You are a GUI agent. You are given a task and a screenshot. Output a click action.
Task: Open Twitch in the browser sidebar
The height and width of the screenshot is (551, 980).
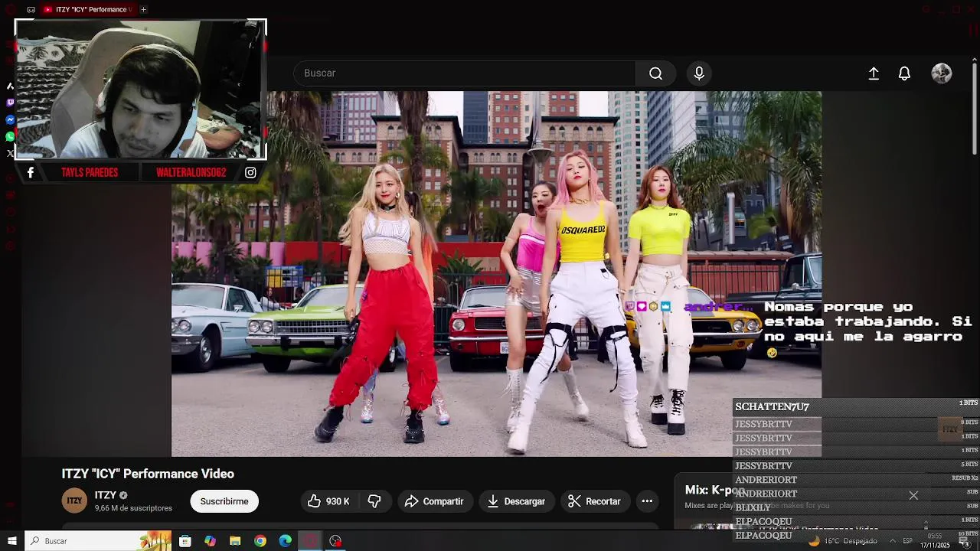pyautogui.click(x=10, y=103)
